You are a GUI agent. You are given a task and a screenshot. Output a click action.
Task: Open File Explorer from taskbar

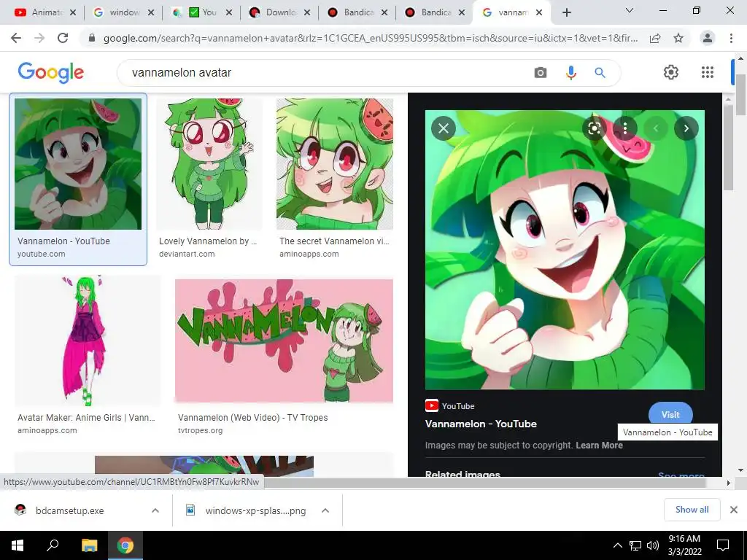[x=89, y=545]
